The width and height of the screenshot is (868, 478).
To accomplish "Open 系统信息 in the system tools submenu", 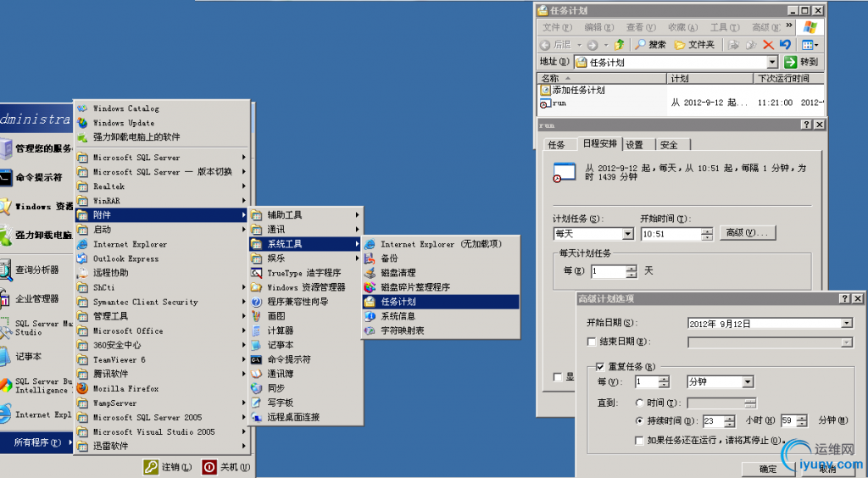I will [441, 316].
